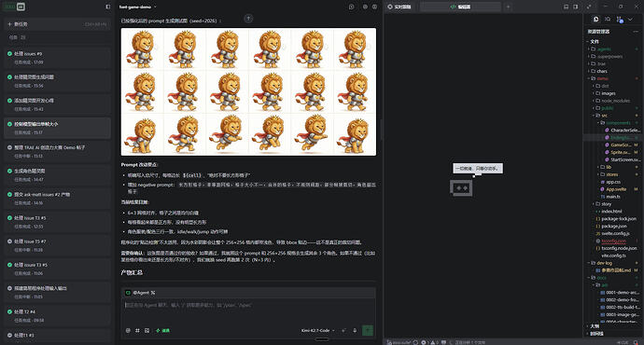Collapse the left task sidebar icon

click(x=108, y=7)
